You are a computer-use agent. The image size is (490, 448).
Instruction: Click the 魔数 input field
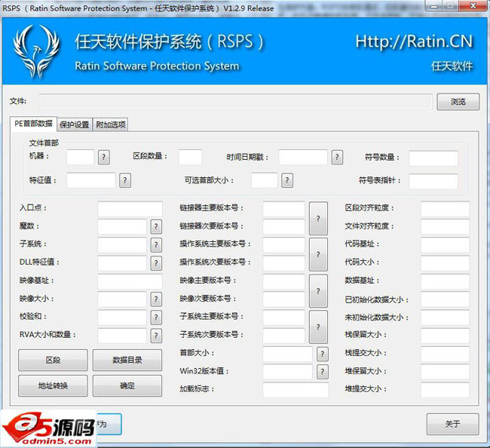pyautogui.click(x=122, y=227)
